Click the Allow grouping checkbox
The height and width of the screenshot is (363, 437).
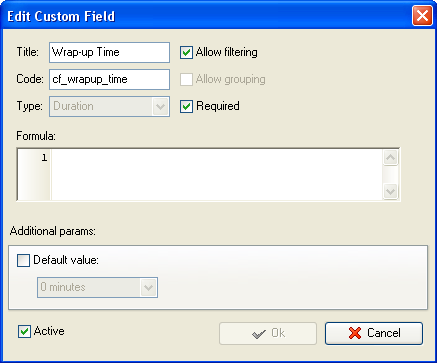(186, 79)
